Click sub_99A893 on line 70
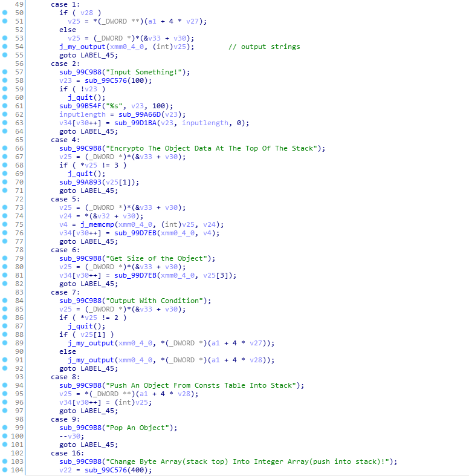This screenshot has width=469, height=476. point(80,182)
